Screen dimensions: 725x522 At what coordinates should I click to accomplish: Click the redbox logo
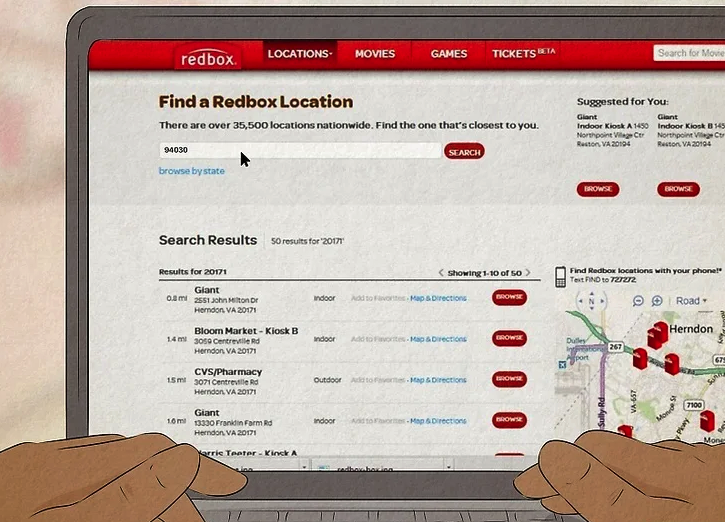(208, 58)
